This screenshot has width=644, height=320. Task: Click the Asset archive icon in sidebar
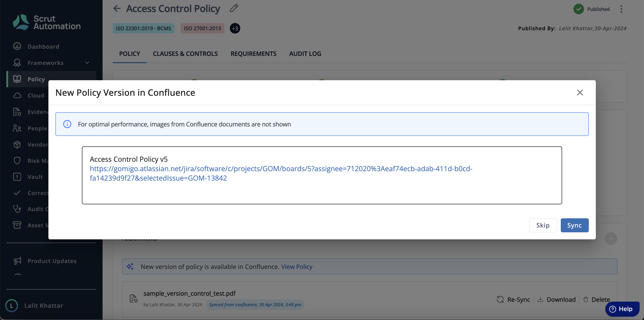pyautogui.click(x=17, y=225)
